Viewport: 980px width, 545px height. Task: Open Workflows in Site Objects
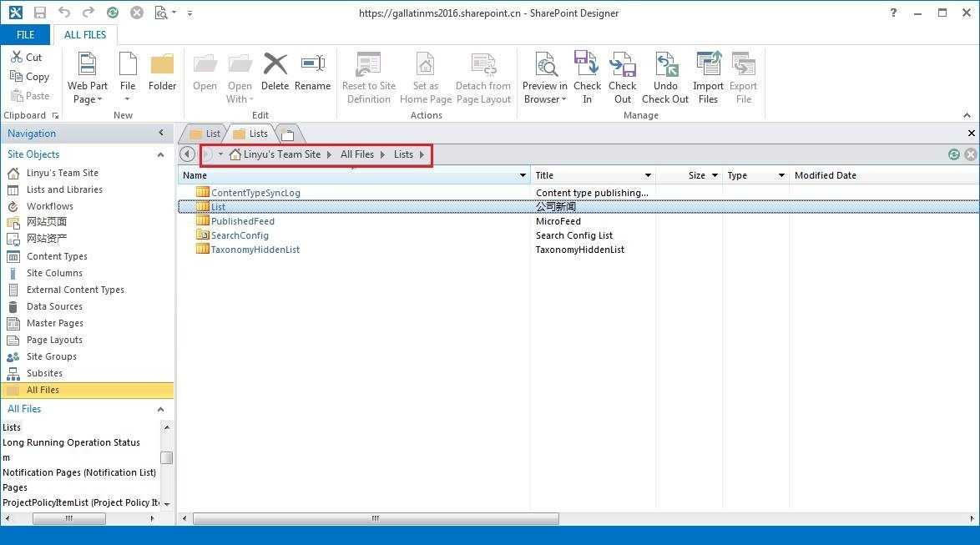[50, 206]
